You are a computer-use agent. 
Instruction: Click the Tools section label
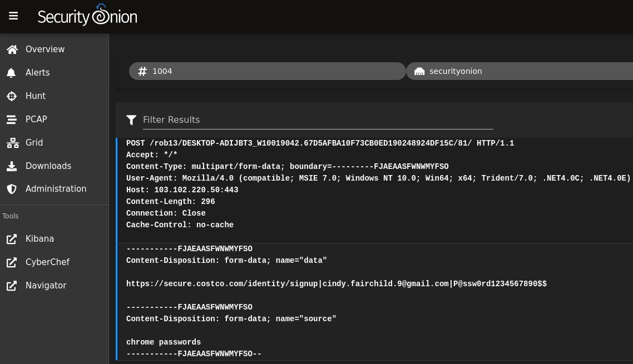point(10,216)
